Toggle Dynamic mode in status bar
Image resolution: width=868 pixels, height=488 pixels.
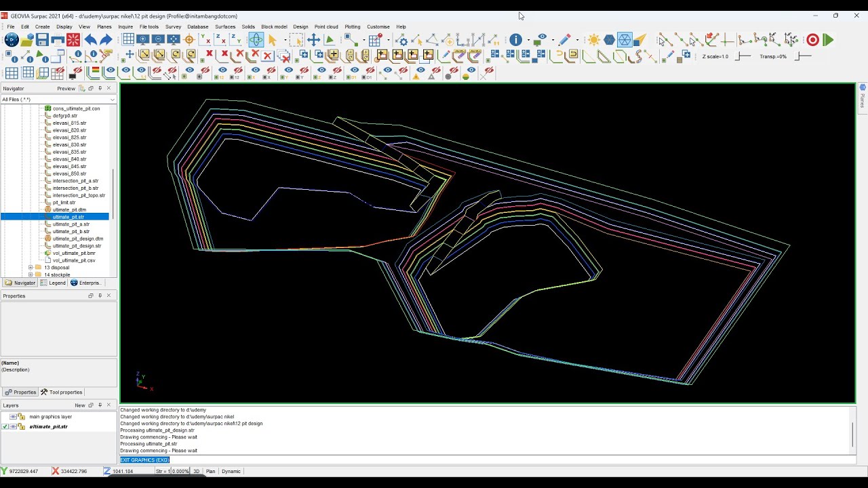click(231, 471)
